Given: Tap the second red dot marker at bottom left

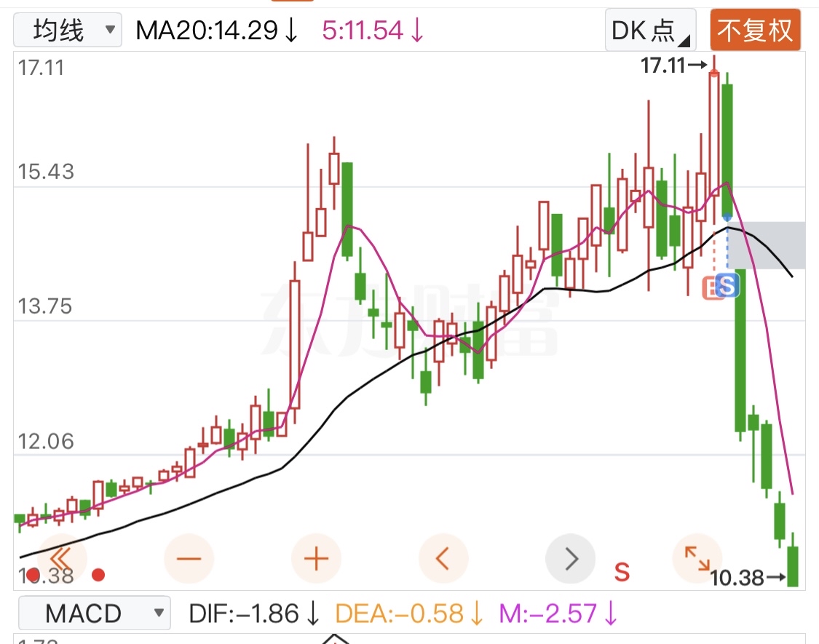Looking at the screenshot, I should tap(98, 575).
